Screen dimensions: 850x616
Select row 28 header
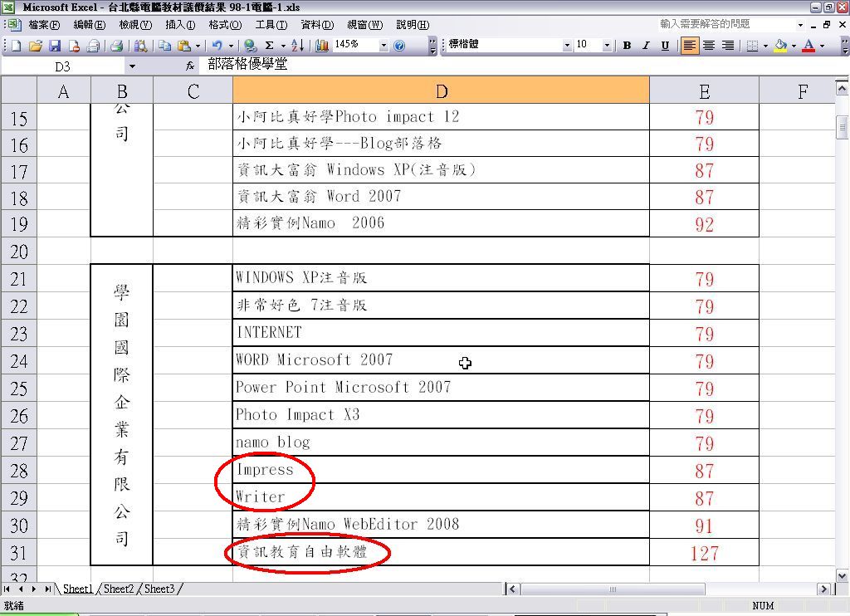click(x=19, y=470)
